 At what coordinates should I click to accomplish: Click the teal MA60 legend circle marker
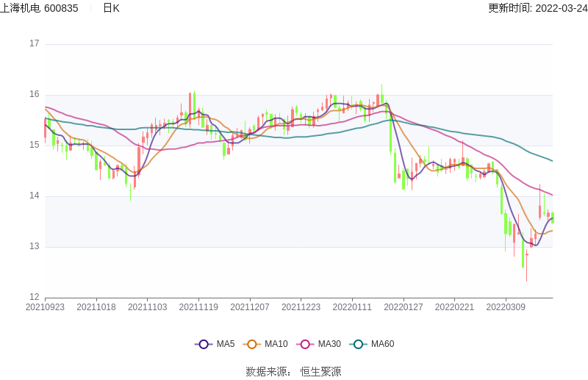[x=359, y=344]
